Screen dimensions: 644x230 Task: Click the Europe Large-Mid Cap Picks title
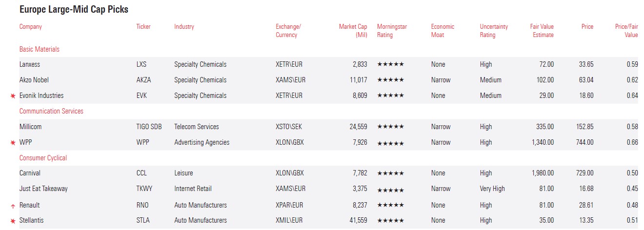coord(74,10)
